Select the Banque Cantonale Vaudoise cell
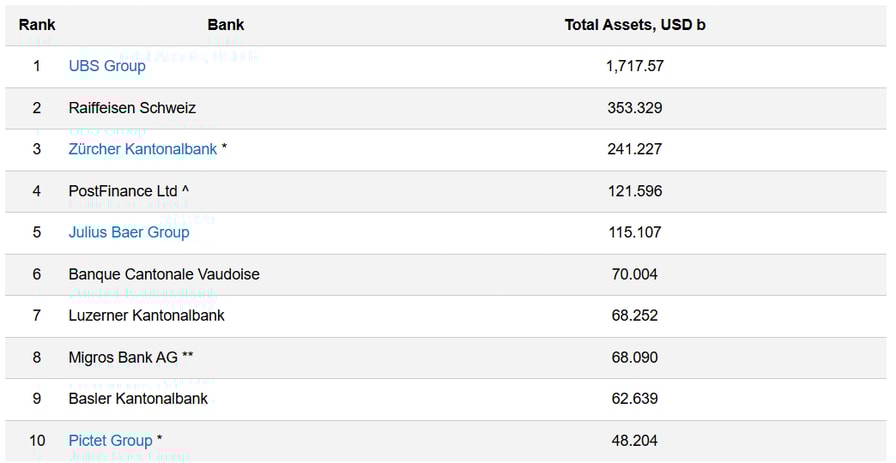 click(x=164, y=274)
